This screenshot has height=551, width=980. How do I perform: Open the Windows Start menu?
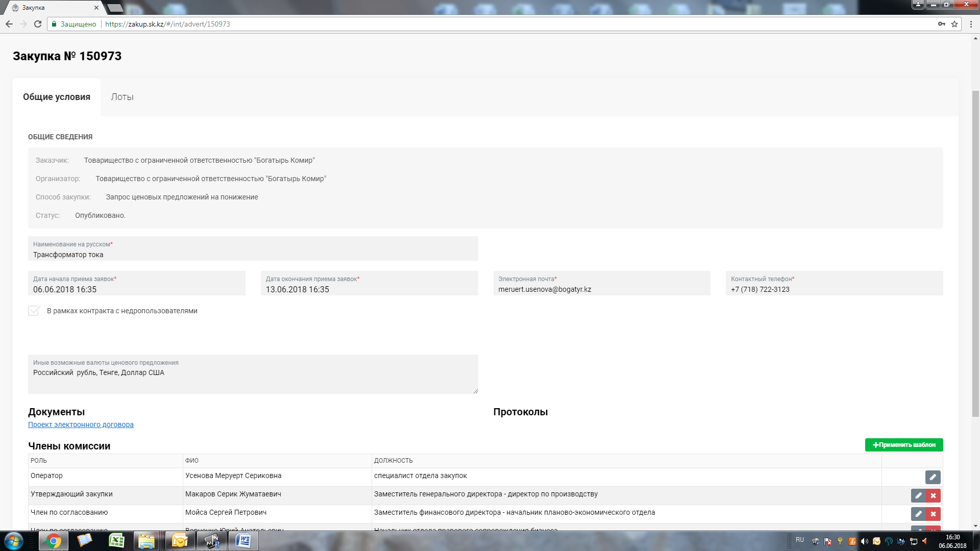14,541
